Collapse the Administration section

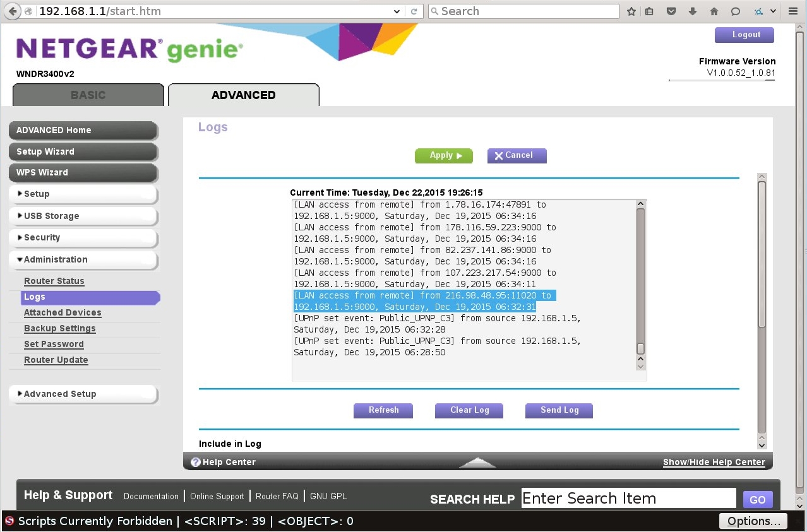[83, 259]
